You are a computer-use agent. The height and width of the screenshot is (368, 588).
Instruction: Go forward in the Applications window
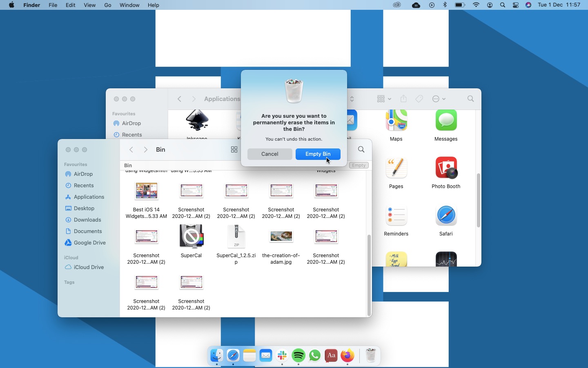point(194,99)
